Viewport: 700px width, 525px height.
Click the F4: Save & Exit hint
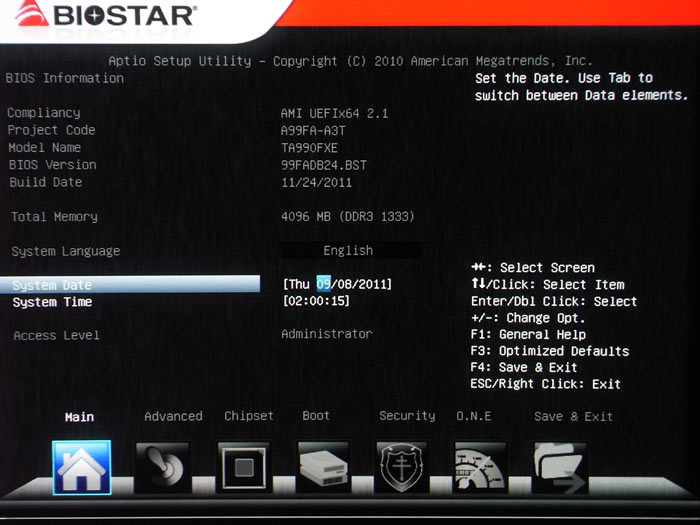click(x=524, y=367)
